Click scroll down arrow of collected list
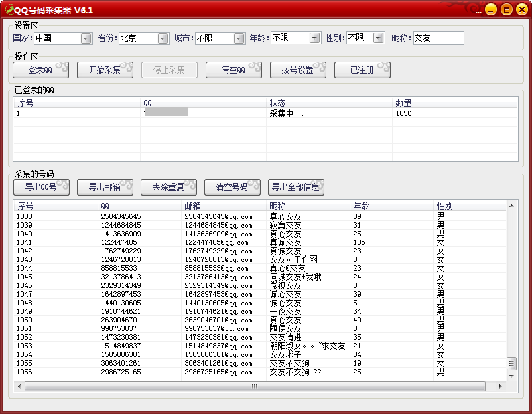This screenshot has width=532, height=414. [511, 376]
